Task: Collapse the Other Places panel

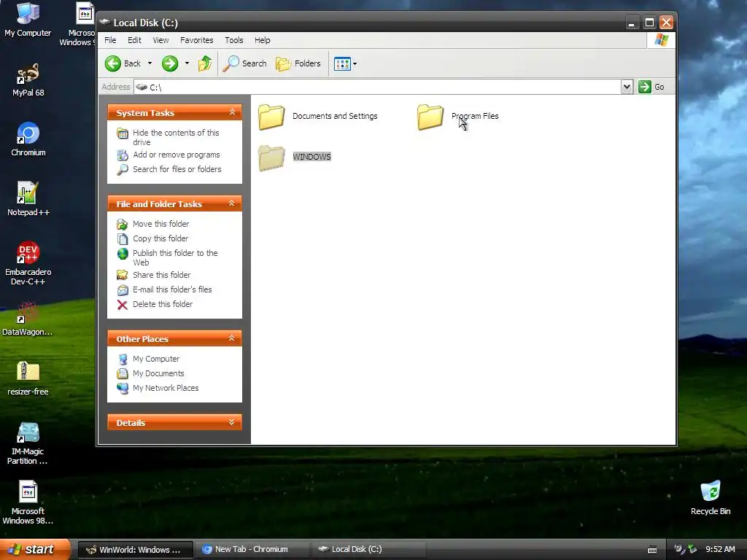Action: [231, 338]
